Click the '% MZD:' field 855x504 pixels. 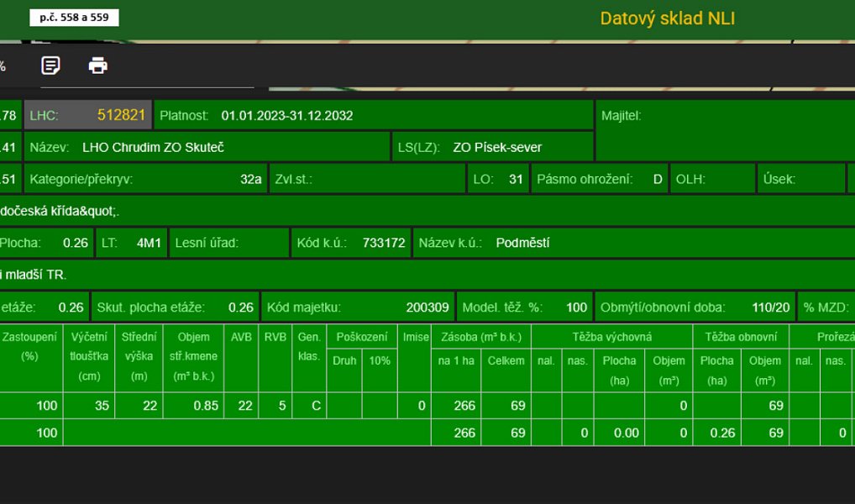coord(826,307)
